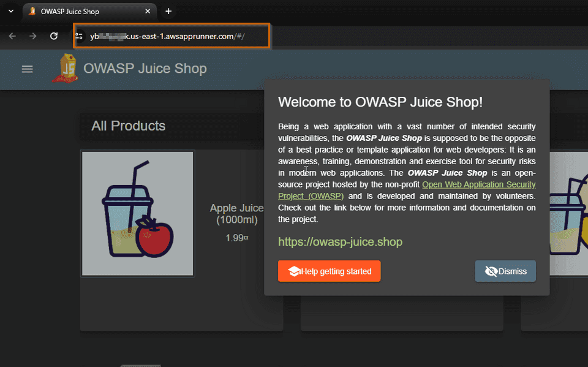Open a new tab with the plus button

(168, 10)
